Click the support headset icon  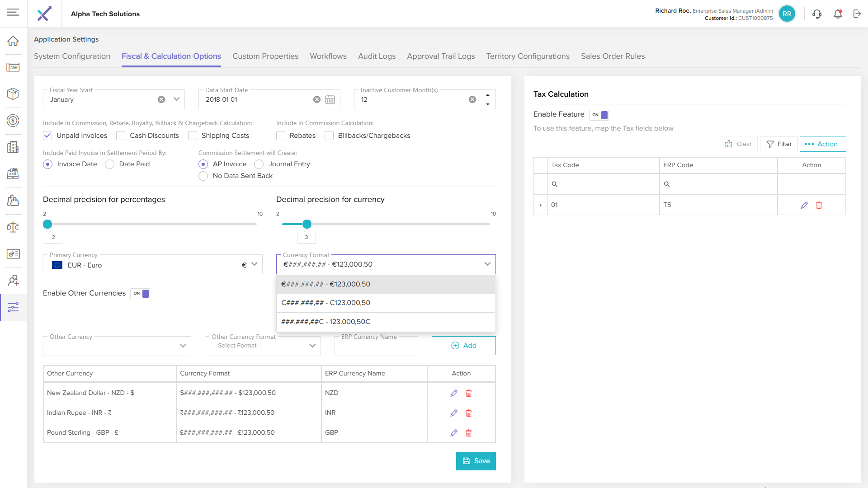click(816, 14)
